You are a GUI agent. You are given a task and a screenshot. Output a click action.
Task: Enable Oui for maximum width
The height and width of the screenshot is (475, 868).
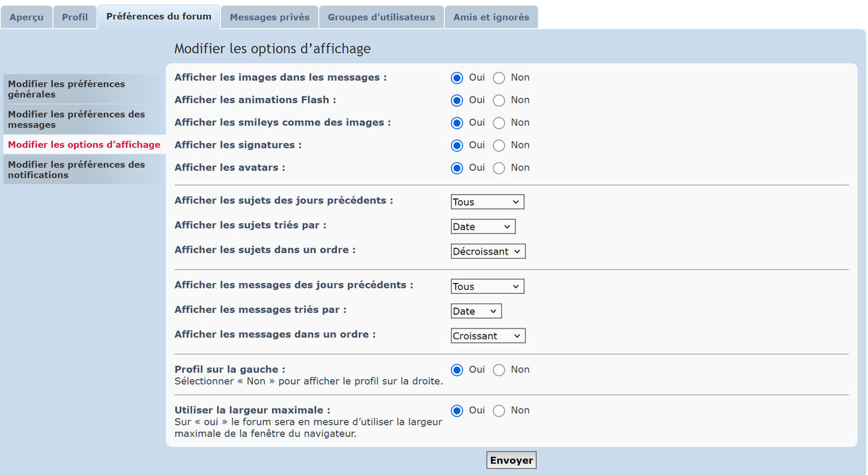pyautogui.click(x=457, y=411)
